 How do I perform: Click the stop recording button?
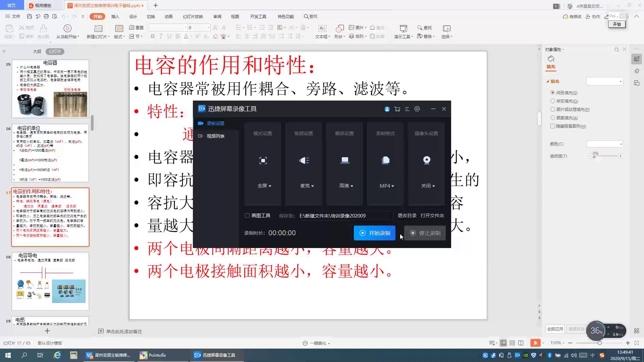[x=425, y=233]
